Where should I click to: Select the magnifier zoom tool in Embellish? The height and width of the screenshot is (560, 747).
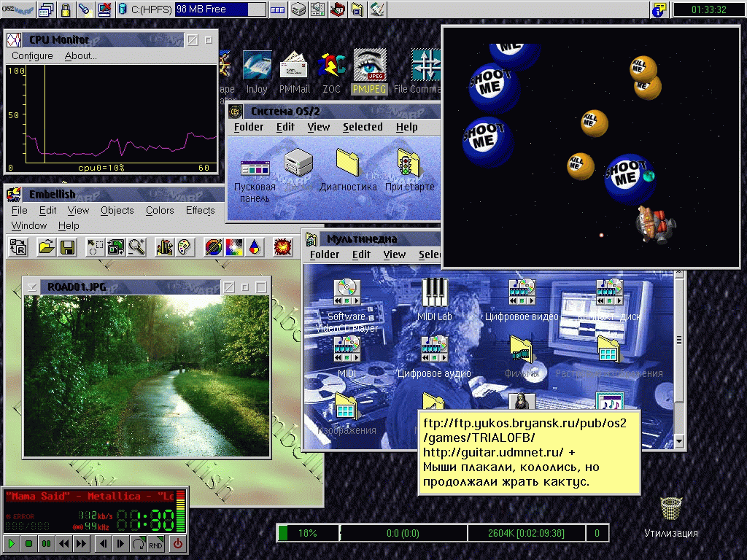136,247
